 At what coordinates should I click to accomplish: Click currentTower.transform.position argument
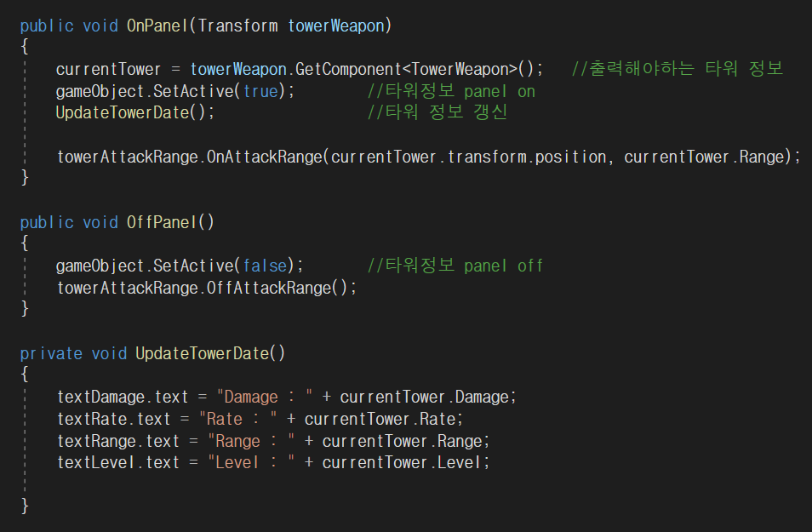click(x=472, y=157)
